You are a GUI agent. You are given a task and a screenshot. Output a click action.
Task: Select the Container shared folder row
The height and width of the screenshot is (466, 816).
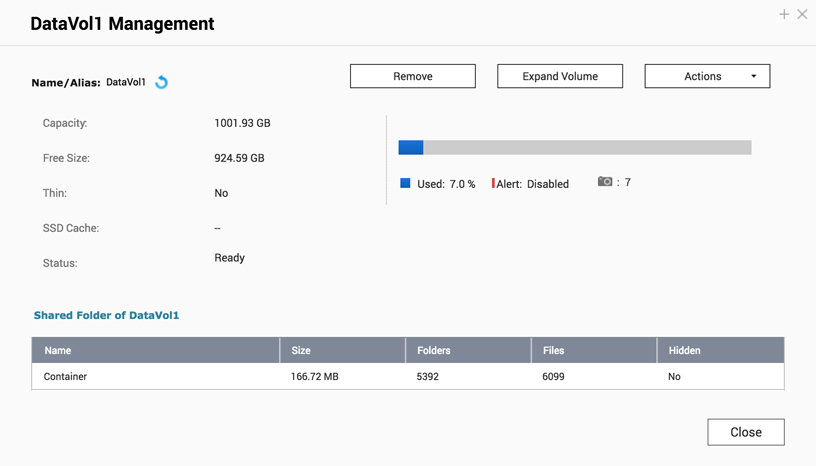408,376
